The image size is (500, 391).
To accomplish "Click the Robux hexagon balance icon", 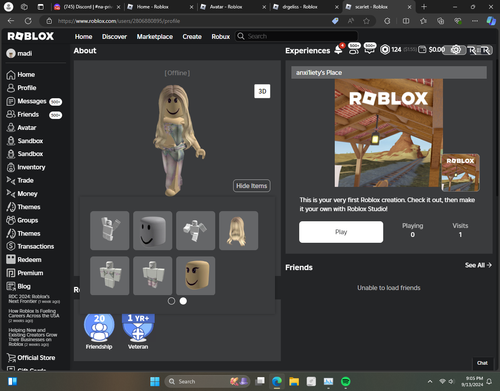I will point(385,50).
